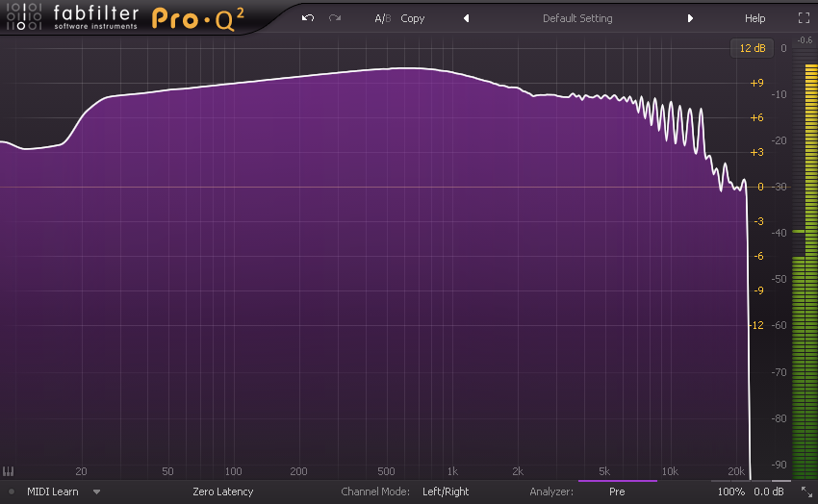Click the output level meter
Image resolution: width=818 pixels, height=504 pixels.
[x=805, y=264]
